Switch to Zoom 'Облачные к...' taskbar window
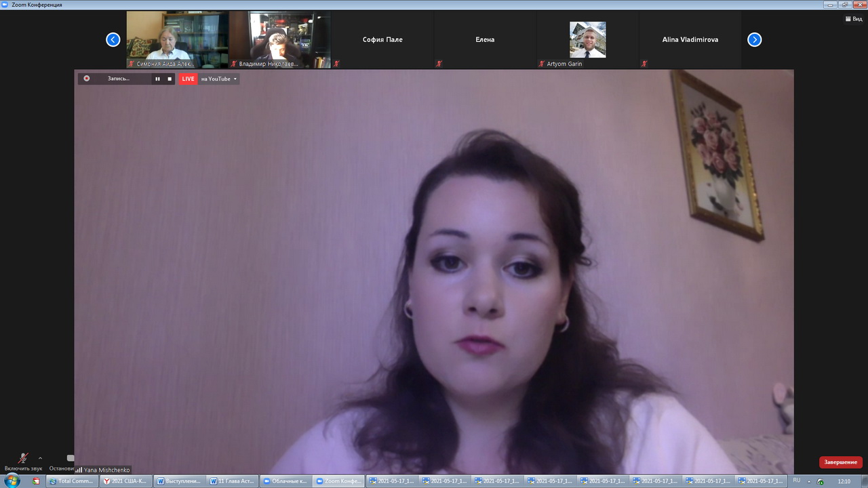 tap(285, 481)
